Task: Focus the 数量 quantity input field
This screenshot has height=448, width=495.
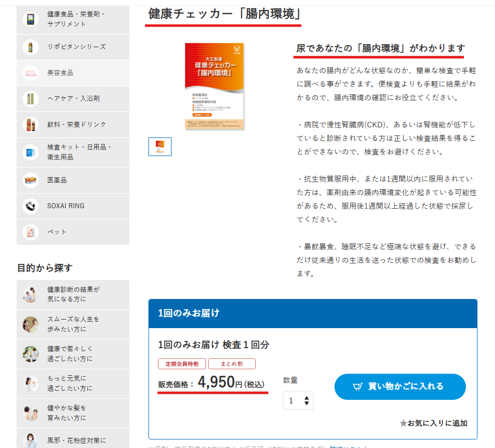Action: 298,400
